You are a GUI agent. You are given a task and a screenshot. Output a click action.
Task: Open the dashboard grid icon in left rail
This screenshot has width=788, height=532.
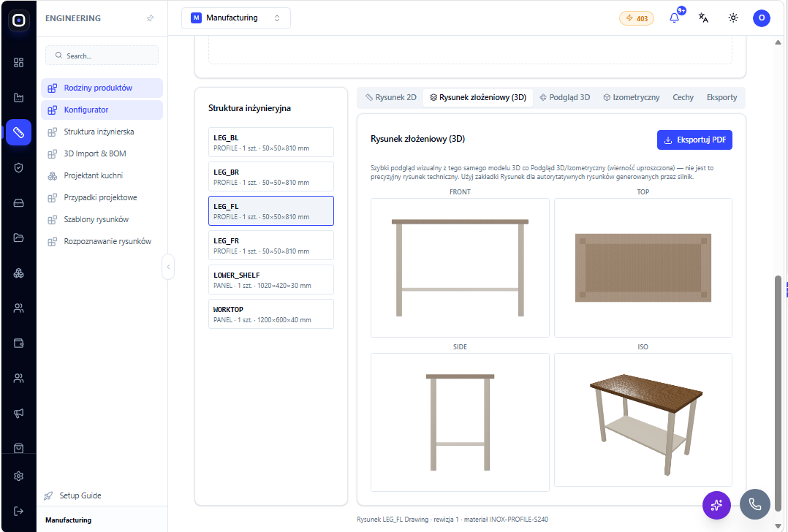coord(18,62)
